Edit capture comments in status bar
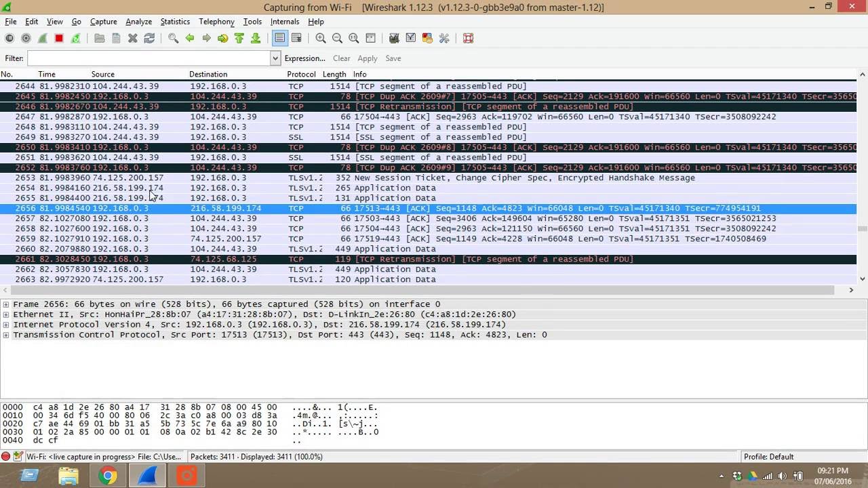 18,457
